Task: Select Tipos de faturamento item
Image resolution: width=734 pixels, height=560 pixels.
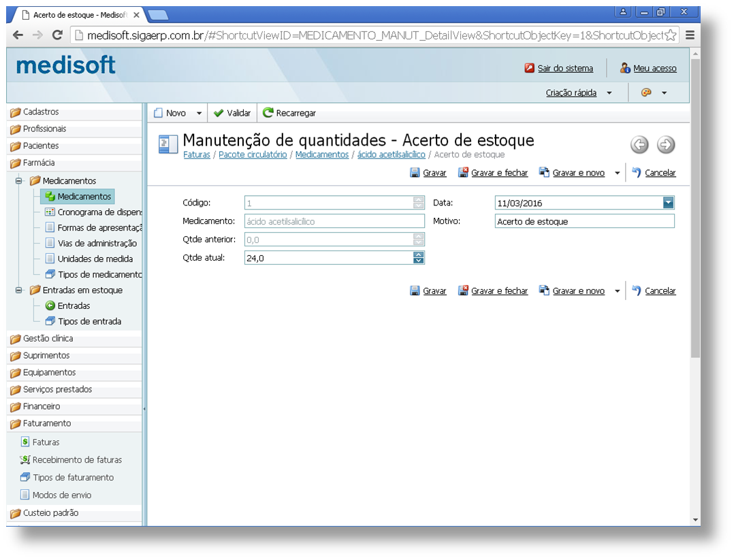Action: [67, 478]
